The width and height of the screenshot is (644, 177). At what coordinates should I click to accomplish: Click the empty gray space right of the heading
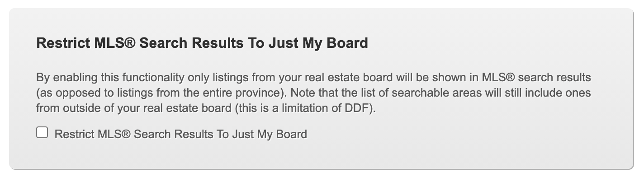click(x=497, y=43)
